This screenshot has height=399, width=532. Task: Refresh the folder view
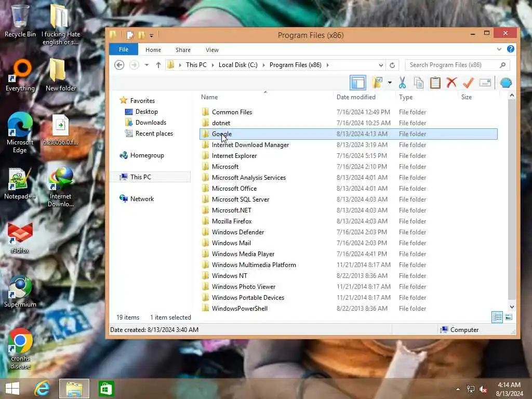pos(392,65)
